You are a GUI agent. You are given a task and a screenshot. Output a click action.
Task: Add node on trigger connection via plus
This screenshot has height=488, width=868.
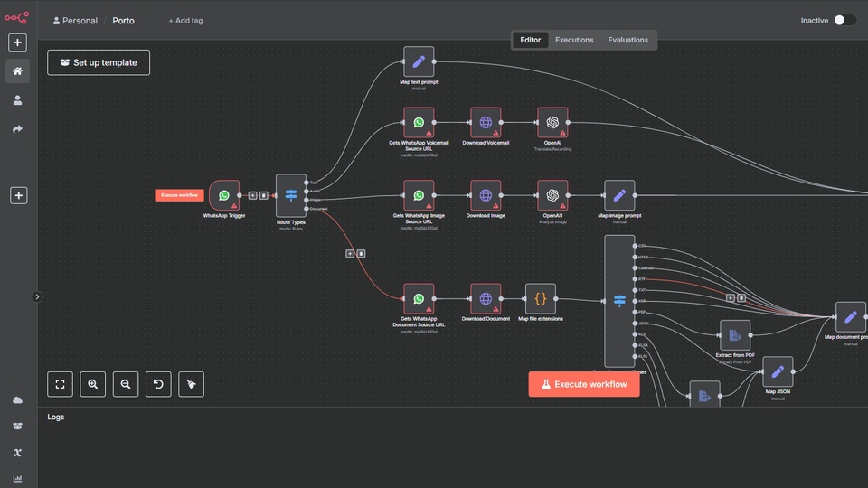point(252,195)
